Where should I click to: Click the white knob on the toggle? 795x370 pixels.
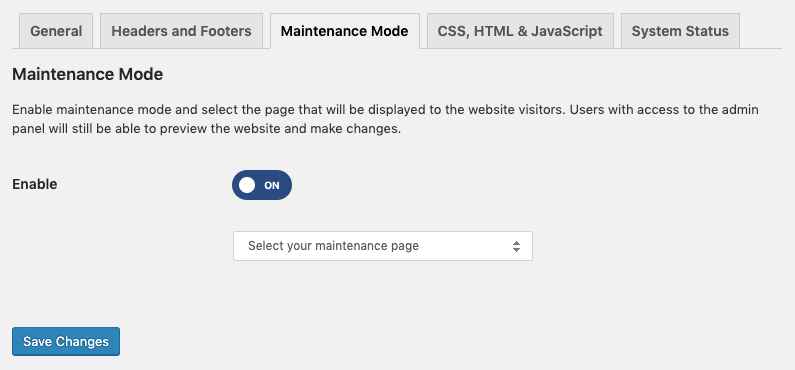247,185
